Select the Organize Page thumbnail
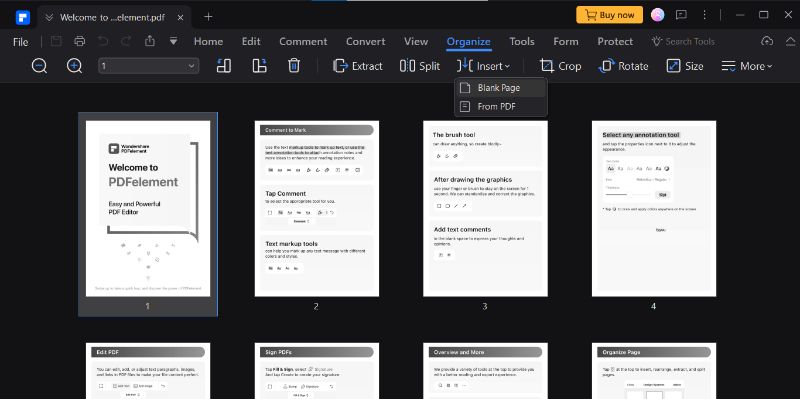Viewport: 800px width, 399px height. pyautogui.click(x=654, y=371)
